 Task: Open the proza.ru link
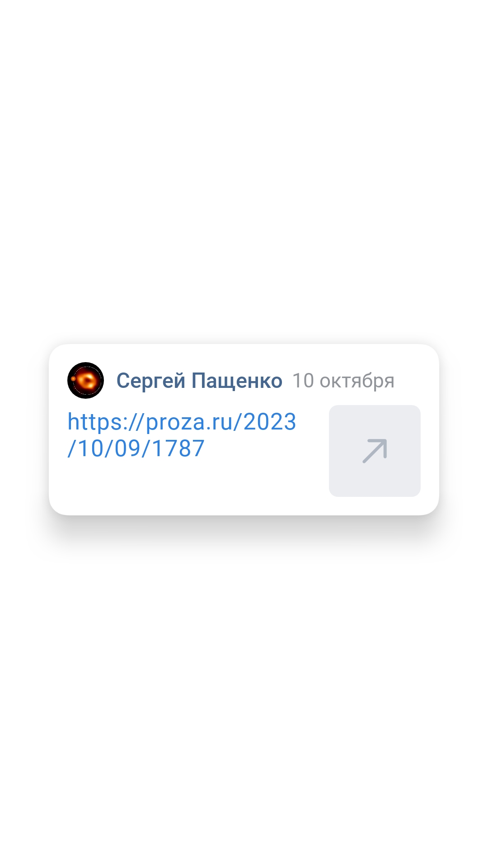[x=182, y=435]
